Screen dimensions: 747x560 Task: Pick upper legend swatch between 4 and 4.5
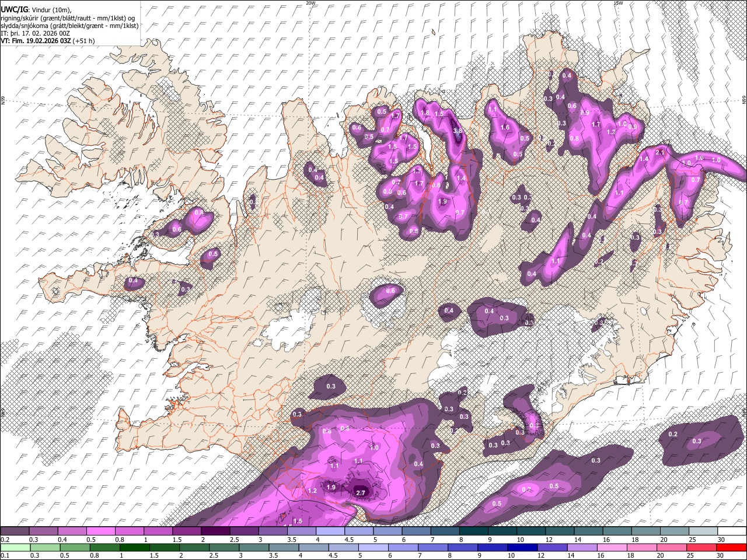point(330,531)
